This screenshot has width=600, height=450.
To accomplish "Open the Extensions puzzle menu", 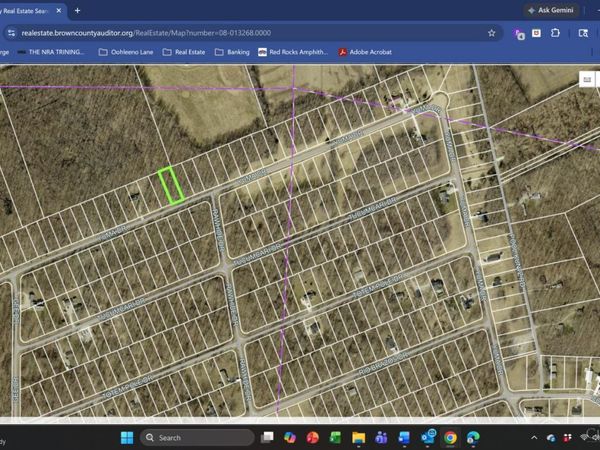I will tap(555, 33).
